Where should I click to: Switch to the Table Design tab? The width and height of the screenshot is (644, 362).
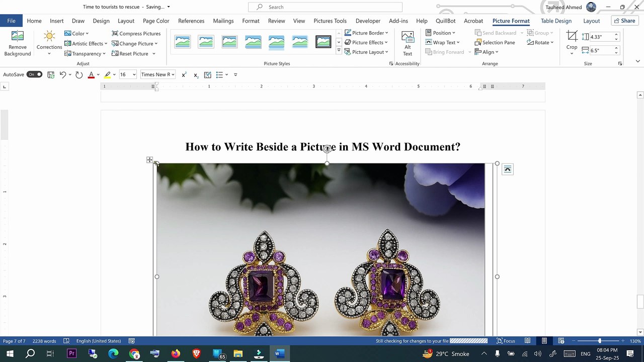[556, 21]
